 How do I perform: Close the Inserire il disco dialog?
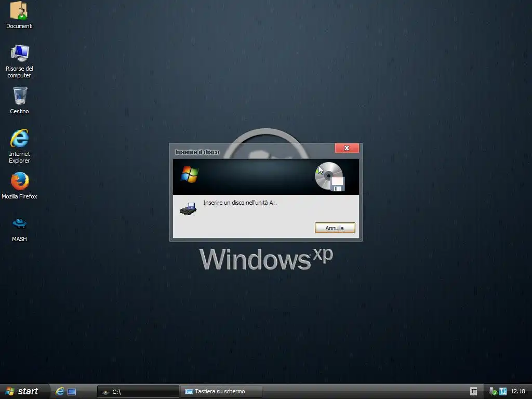click(x=347, y=148)
